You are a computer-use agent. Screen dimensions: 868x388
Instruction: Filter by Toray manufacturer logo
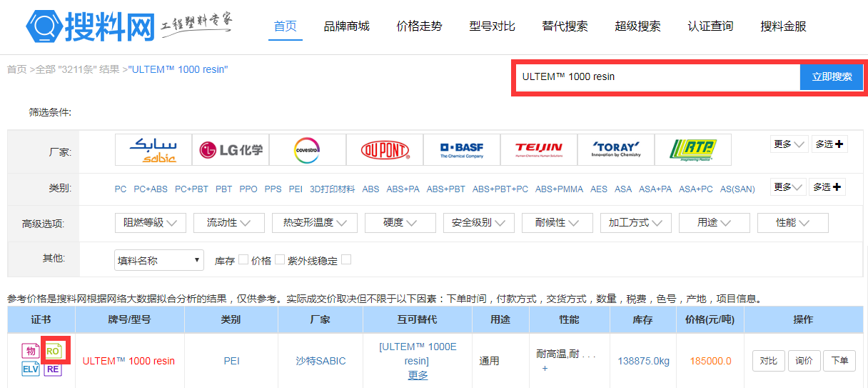[x=616, y=150]
